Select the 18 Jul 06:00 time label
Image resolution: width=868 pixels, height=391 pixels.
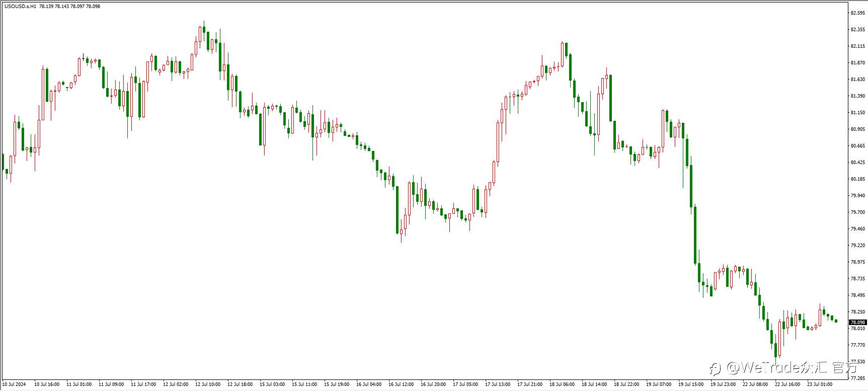point(562,384)
